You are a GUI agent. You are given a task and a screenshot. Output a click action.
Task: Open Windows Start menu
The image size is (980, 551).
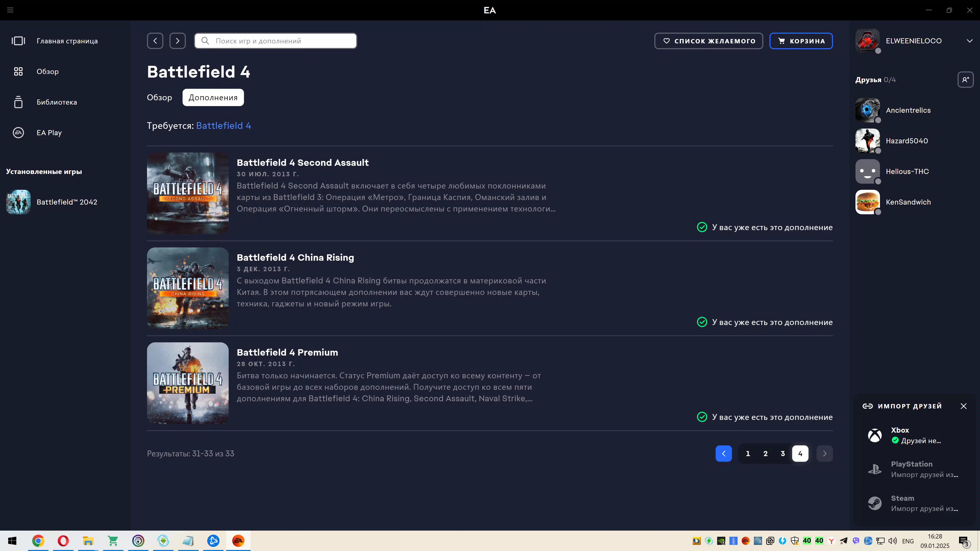point(12,541)
